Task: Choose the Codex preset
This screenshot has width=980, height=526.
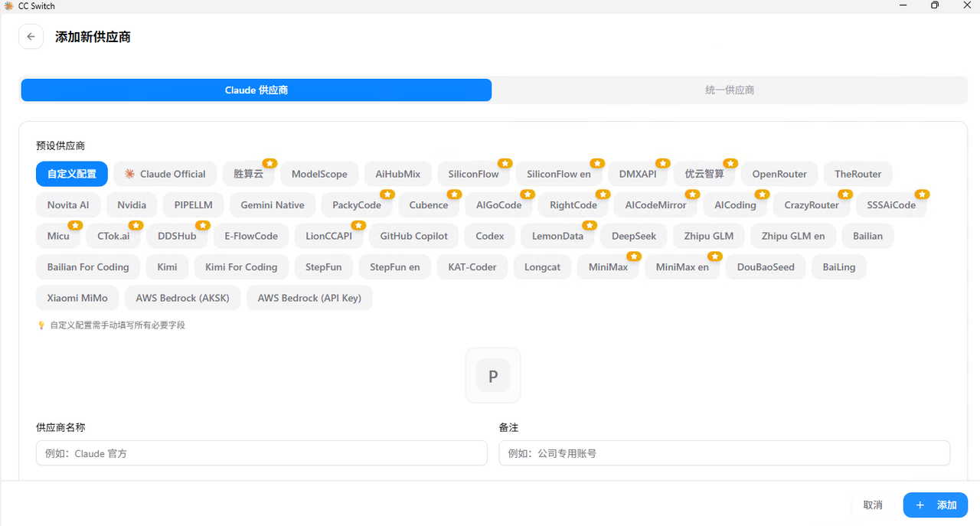Action: pyautogui.click(x=490, y=236)
